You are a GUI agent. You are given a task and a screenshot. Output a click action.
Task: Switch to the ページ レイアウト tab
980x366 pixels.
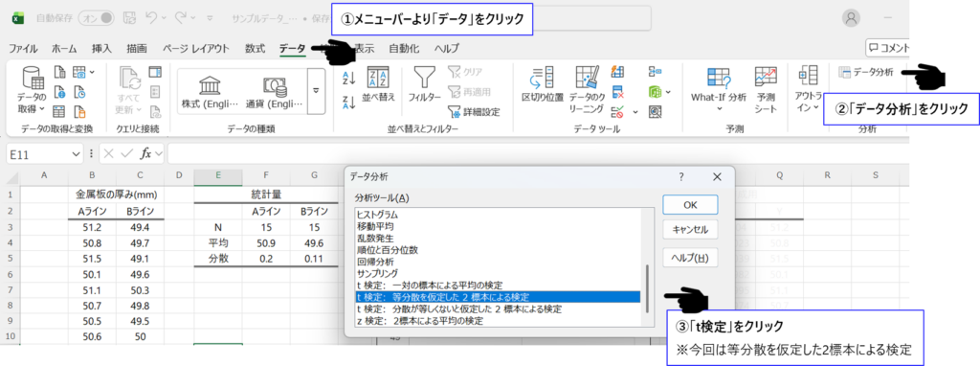pyautogui.click(x=195, y=48)
